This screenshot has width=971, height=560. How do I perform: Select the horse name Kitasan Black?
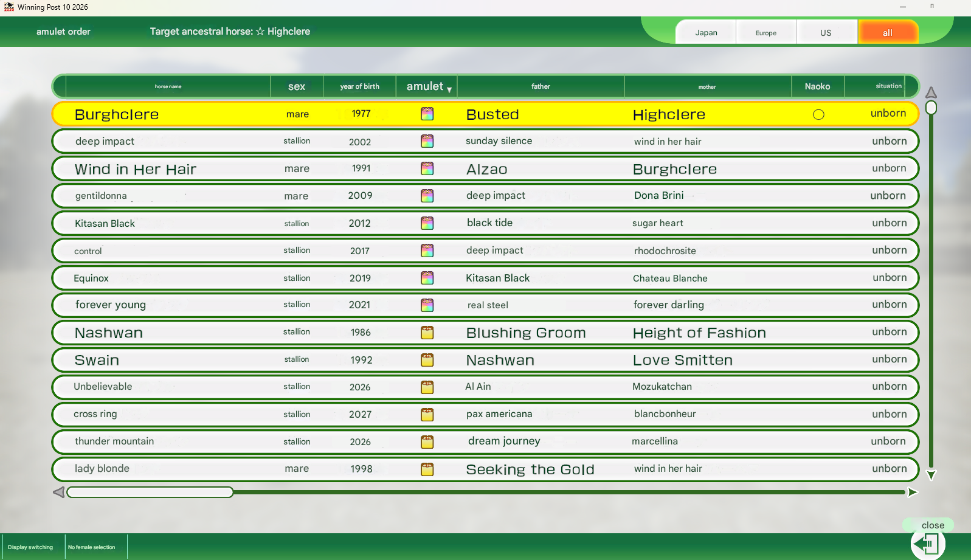[105, 223]
